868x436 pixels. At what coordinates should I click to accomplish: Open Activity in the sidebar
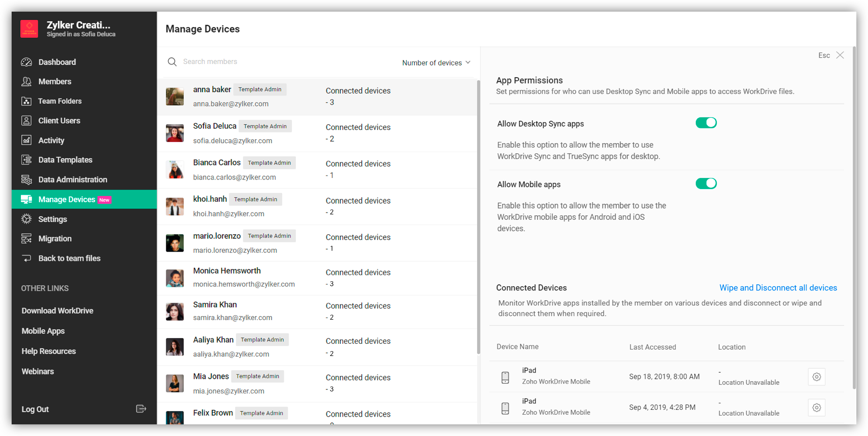point(51,141)
